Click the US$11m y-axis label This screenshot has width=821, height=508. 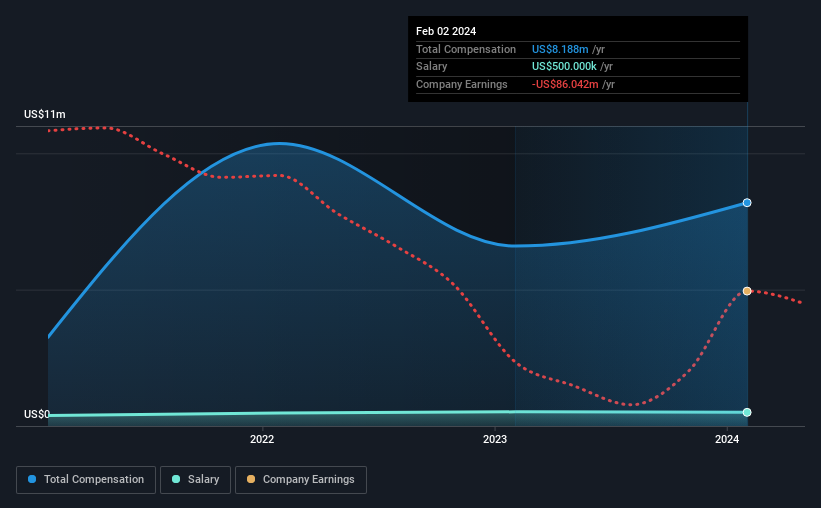tap(45, 114)
